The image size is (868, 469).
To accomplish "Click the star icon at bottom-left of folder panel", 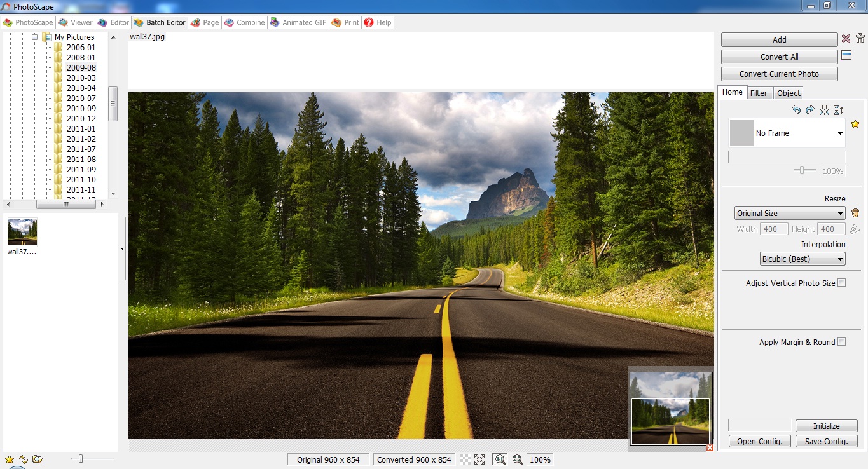I will click(x=10, y=459).
